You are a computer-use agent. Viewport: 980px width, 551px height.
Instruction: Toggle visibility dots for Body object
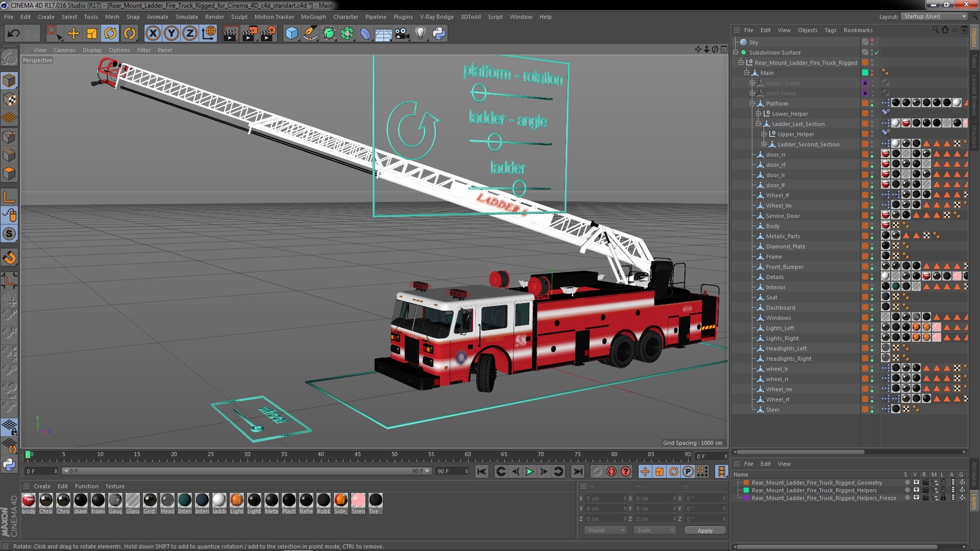coord(872,226)
